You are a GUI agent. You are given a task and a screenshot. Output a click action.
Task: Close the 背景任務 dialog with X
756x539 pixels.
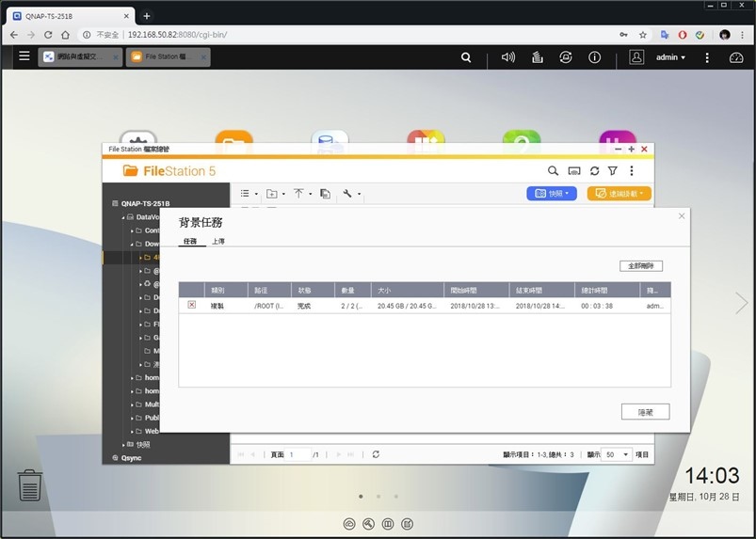click(x=682, y=215)
